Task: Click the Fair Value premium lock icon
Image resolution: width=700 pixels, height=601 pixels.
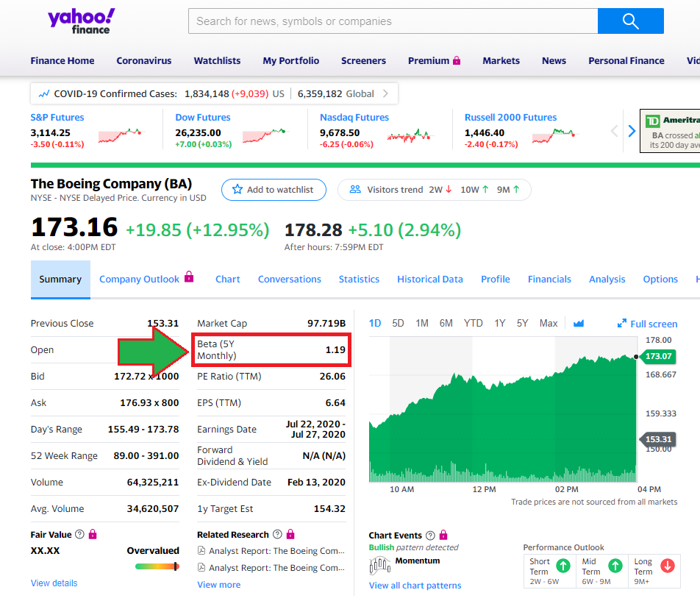Action: click(93, 534)
